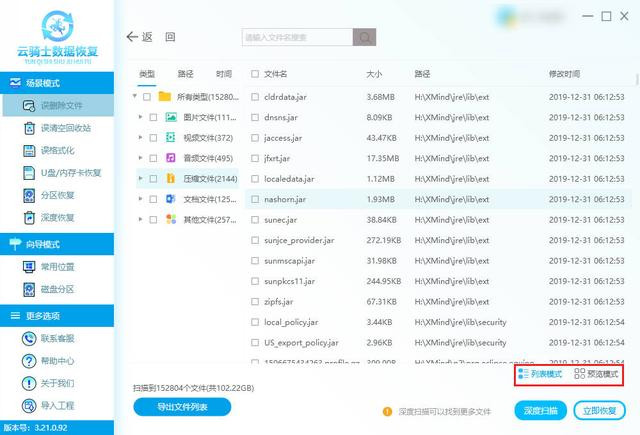The image size is (640, 435).
Task: Collapse the 所有类型 tree node
Action: (134, 96)
